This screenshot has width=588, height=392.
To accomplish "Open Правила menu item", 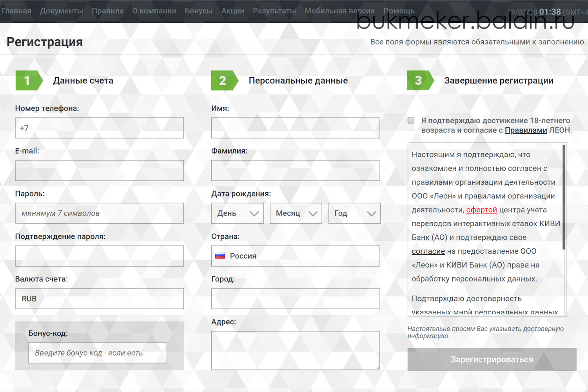I will pos(108,11).
